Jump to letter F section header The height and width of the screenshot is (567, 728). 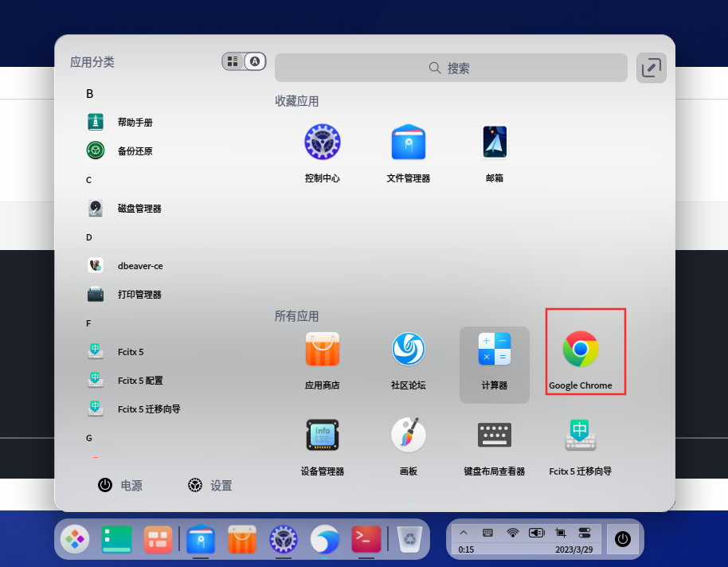pos(88,323)
